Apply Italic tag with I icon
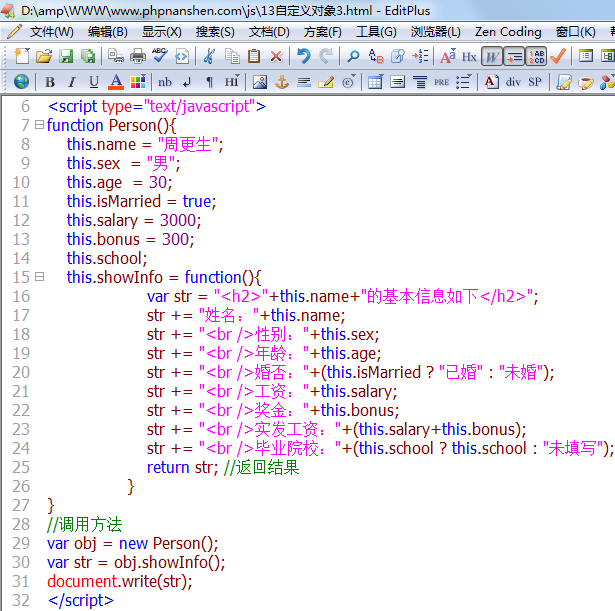 point(71,82)
